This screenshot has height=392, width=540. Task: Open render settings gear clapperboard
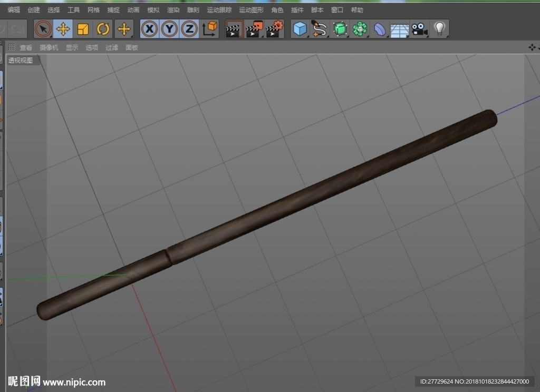pos(274,29)
